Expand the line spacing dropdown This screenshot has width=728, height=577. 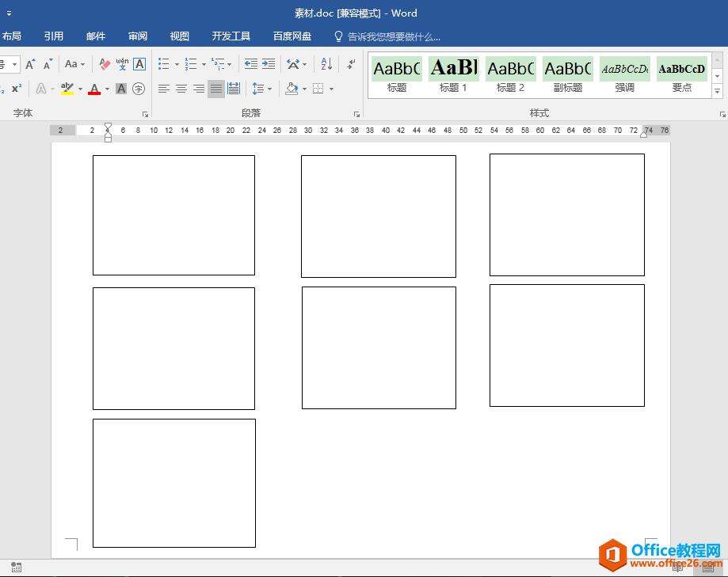point(261,89)
